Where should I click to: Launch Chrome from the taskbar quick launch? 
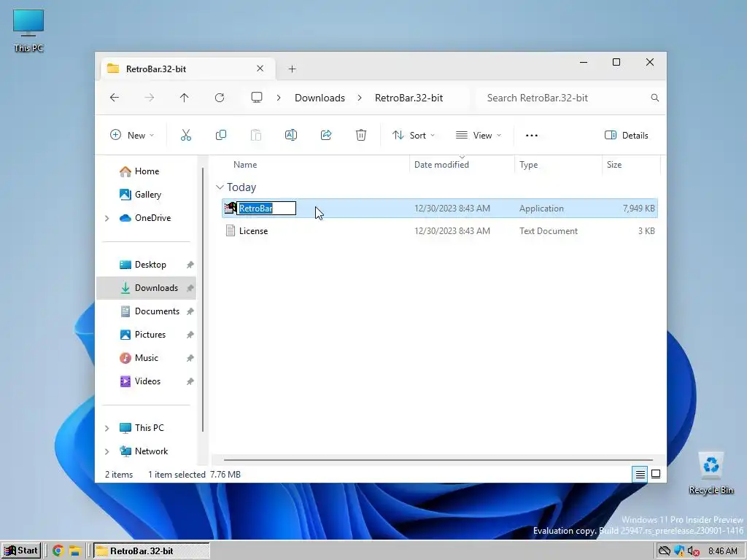click(x=58, y=551)
